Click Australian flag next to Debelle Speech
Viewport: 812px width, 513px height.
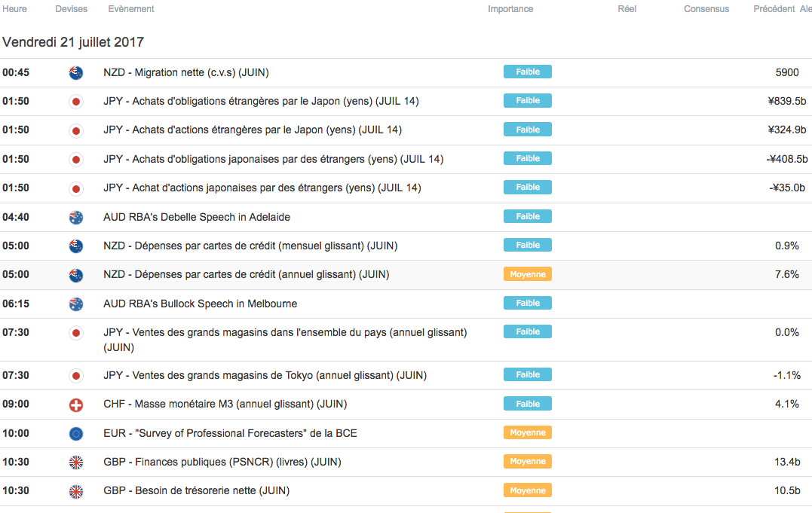(75, 218)
